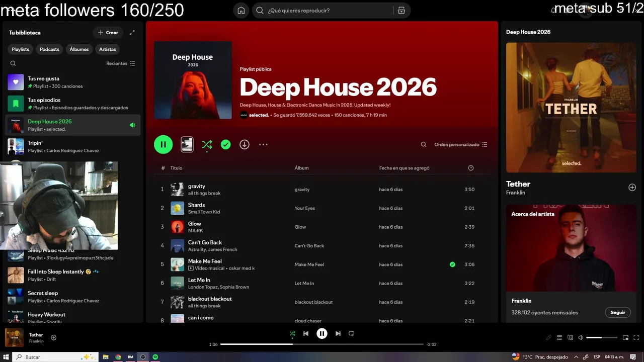Click the search magnifier in top bar
The image size is (644, 362).
click(260, 11)
